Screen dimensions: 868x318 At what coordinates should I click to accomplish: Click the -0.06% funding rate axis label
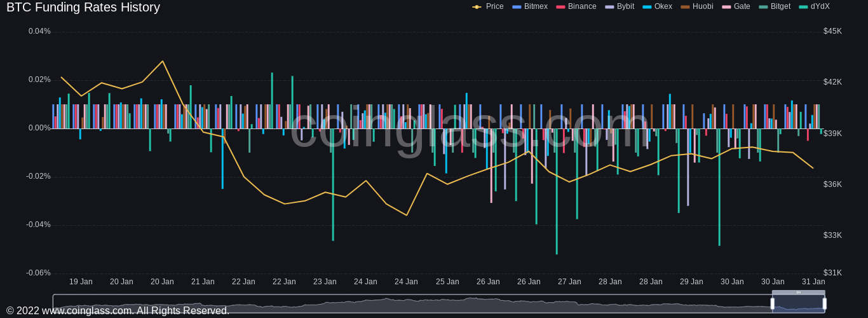click(38, 273)
